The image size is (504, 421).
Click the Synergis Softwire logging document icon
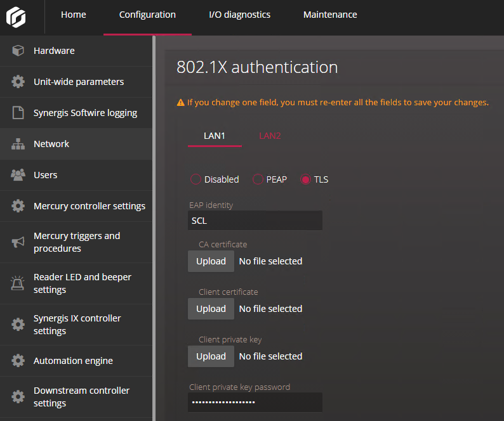point(18,113)
